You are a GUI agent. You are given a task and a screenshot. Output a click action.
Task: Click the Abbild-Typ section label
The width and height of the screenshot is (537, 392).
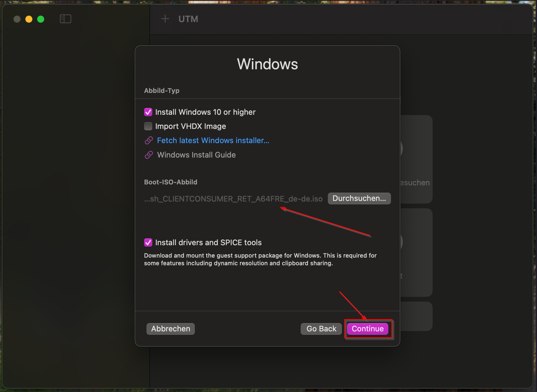tap(162, 91)
